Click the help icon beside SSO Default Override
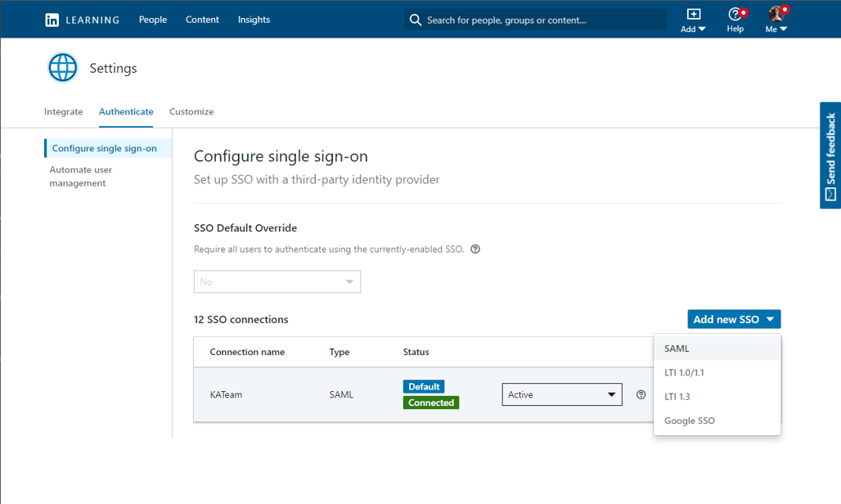841x504 pixels. coord(475,249)
